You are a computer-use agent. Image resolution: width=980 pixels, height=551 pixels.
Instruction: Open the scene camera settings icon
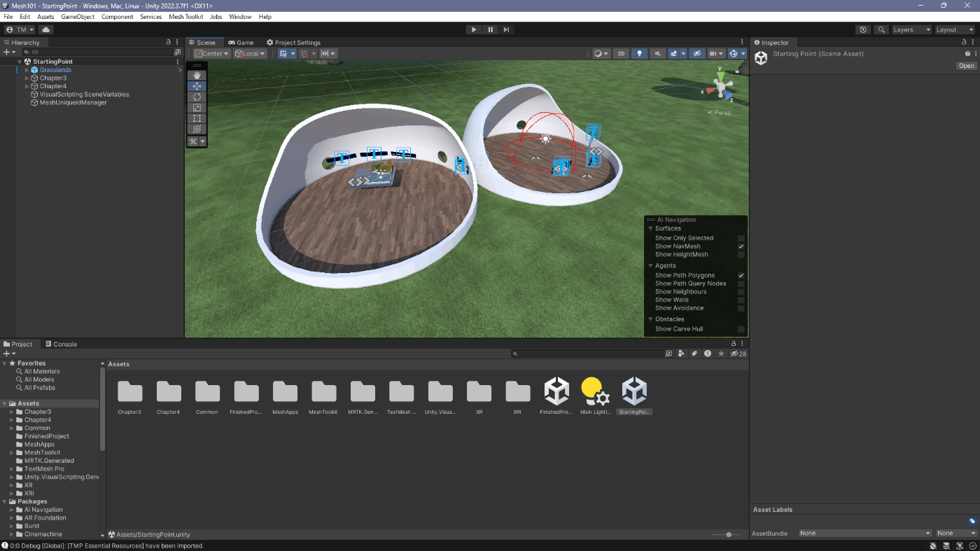715,53
